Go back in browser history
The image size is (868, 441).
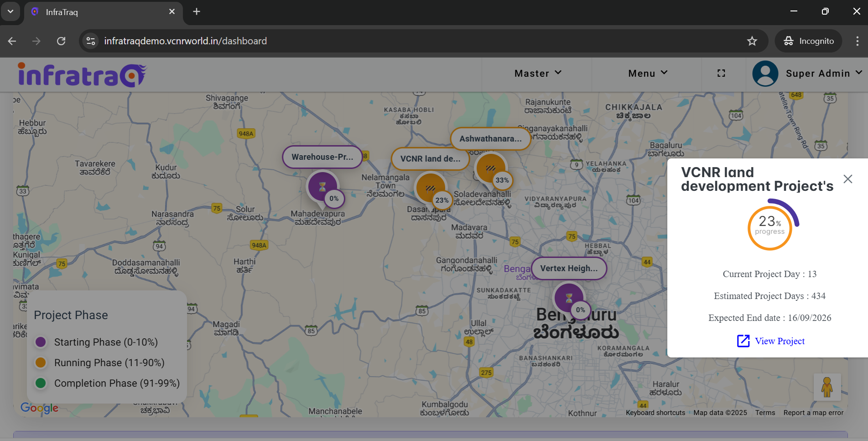click(12, 41)
